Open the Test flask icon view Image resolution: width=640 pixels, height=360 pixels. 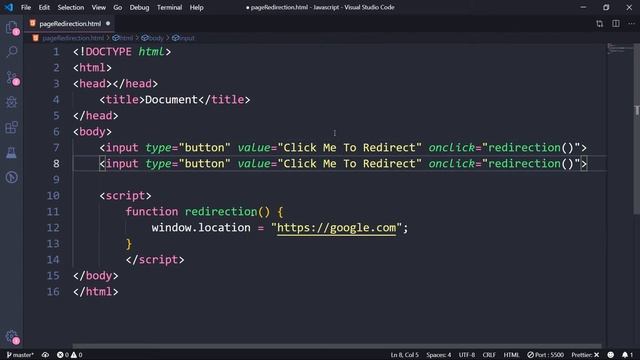pos(12,153)
